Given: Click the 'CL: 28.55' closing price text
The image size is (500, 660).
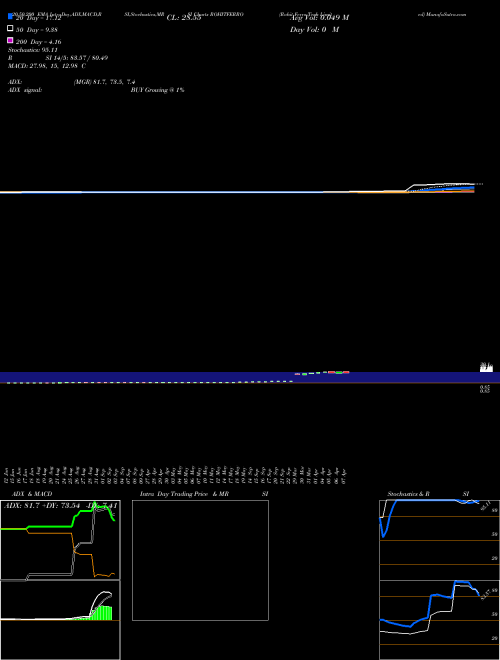Looking at the screenshot, I should pyautogui.click(x=184, y=18).
